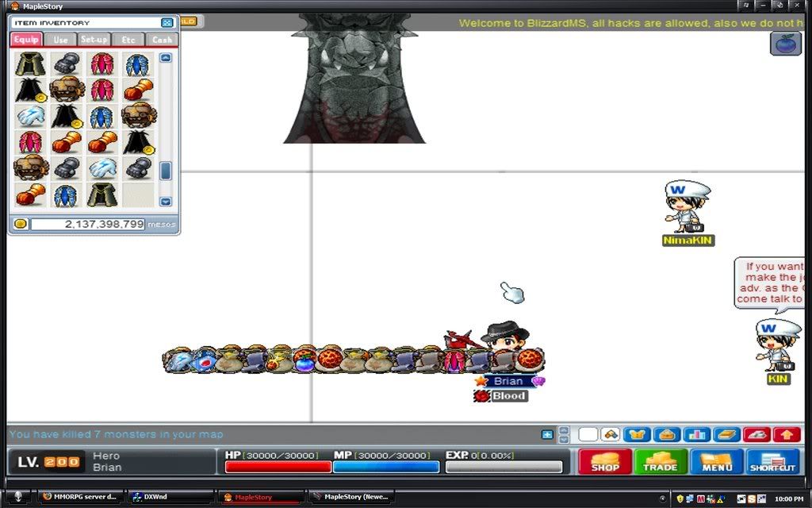The width and height of the screenshot is (812, 508).
Task: Click the orange shoe starting the last row
Action: point(31,195)
